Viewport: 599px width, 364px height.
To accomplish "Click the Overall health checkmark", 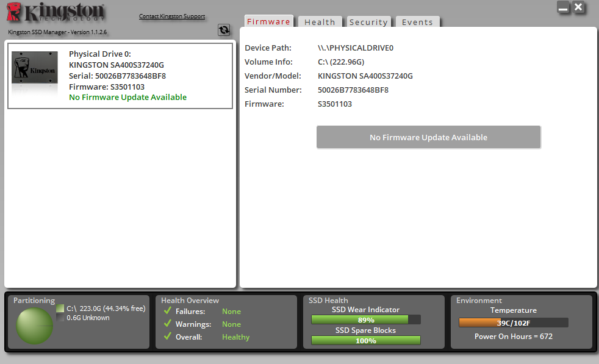I will (167, 336).
